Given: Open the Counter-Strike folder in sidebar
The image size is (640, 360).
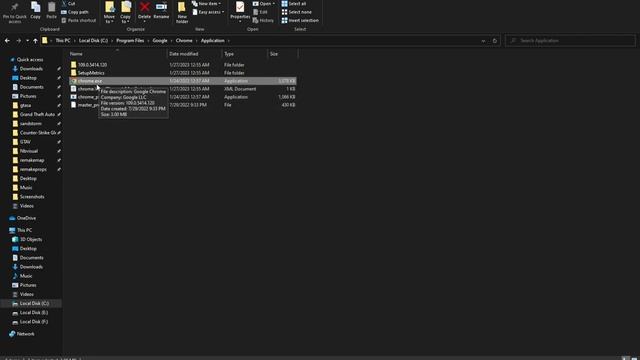Looking at the screenshot, I should pyautogui.click(x=38, y=133).
